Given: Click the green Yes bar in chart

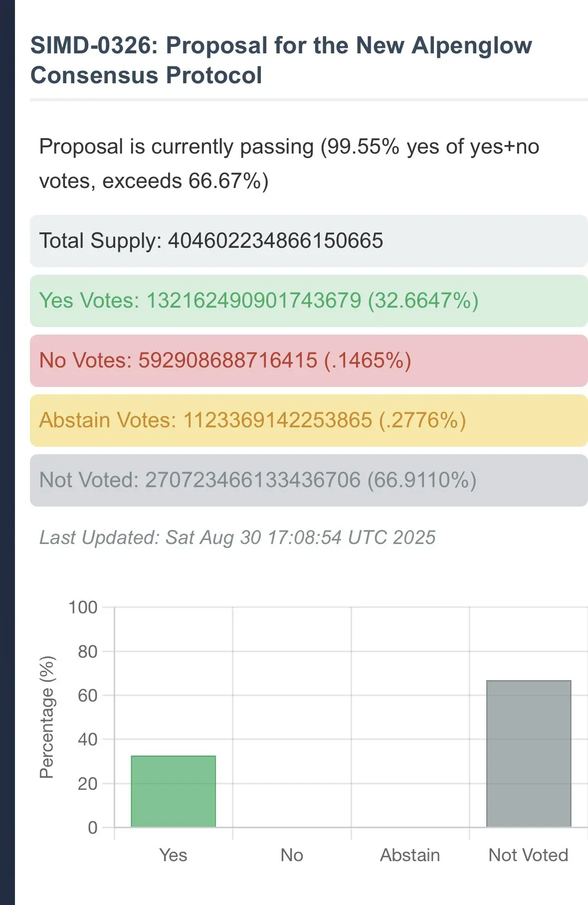Looking at the screenshot, I should click(x=173, y=791).
